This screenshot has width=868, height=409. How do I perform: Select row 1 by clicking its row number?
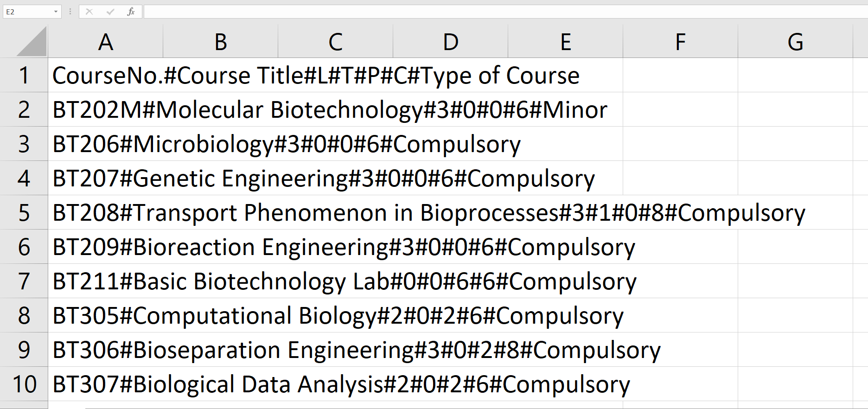point(24,75)
